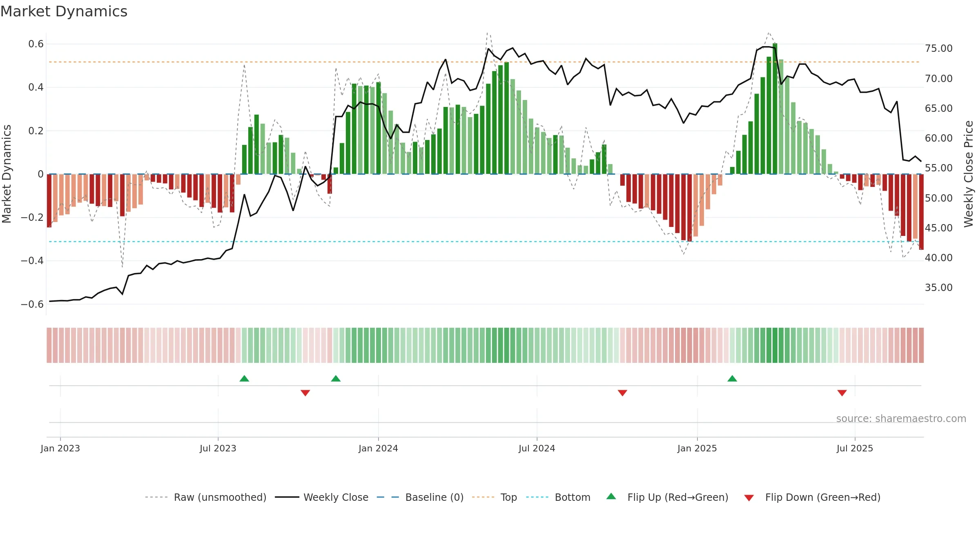Click the 0.2 left axis tick label
The width and height of the screenshot is (980, 551).
[x=36, y=131]
